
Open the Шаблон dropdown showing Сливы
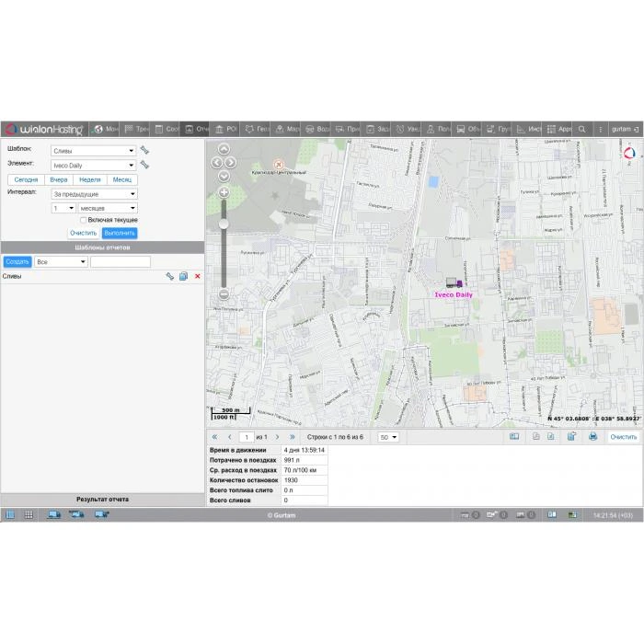tap(92, 151)
